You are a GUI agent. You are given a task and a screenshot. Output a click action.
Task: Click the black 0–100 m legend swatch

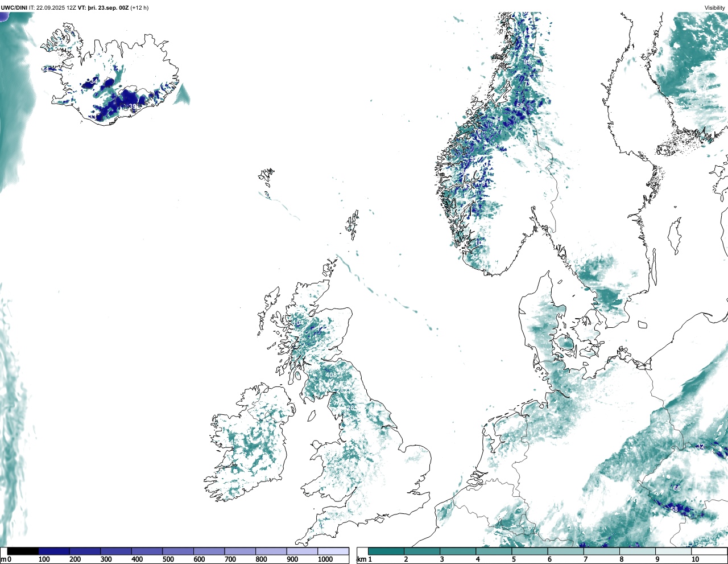click(x=23, y=551)
